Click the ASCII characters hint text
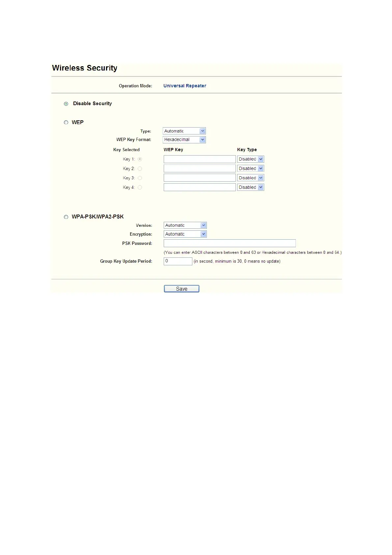 253,252
